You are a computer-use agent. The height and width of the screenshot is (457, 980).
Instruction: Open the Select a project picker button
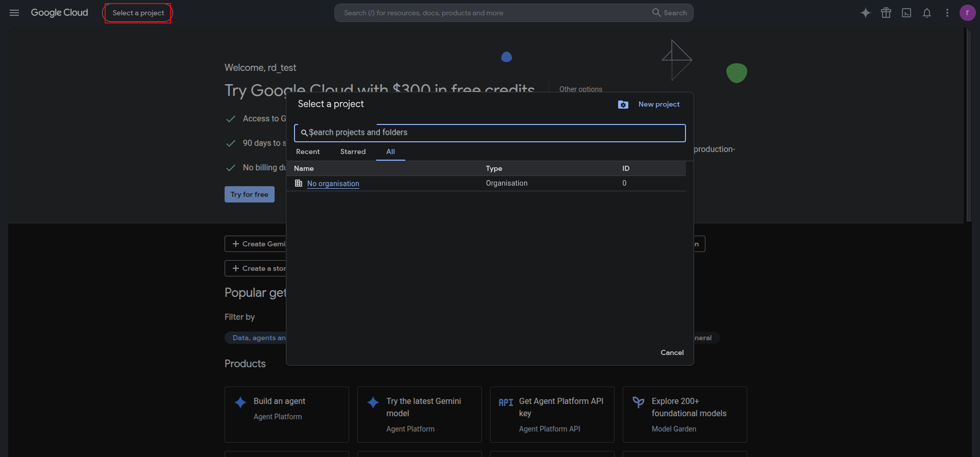click(x=138, y=13)
